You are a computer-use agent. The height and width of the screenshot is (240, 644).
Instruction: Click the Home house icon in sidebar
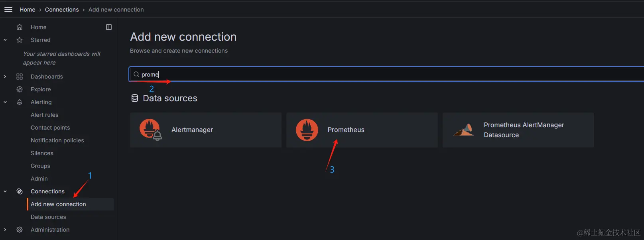[20, 27]
